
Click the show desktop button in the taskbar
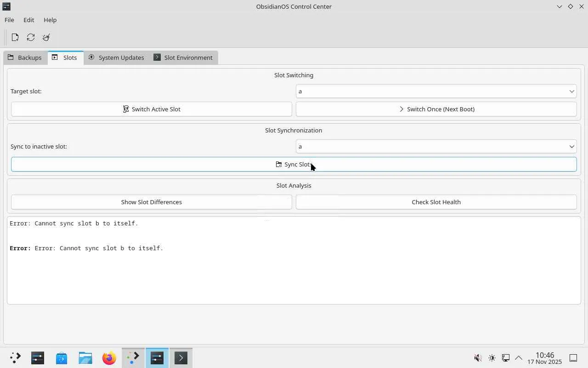[x=573, y=358]
